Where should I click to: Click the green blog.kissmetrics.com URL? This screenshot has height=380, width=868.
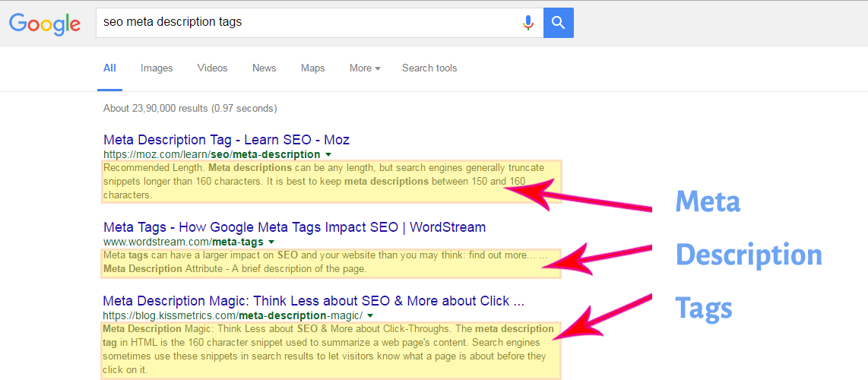(x=233, y=315)
